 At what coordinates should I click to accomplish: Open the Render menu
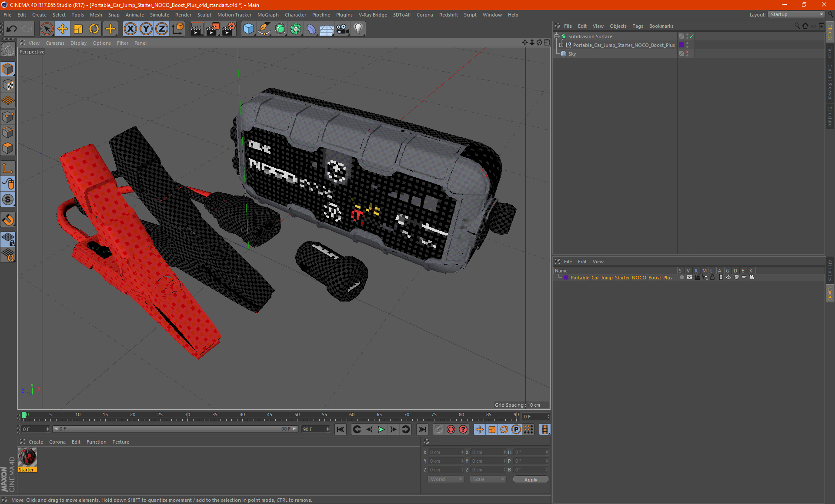pyautogui.click(x=183, y=15)
